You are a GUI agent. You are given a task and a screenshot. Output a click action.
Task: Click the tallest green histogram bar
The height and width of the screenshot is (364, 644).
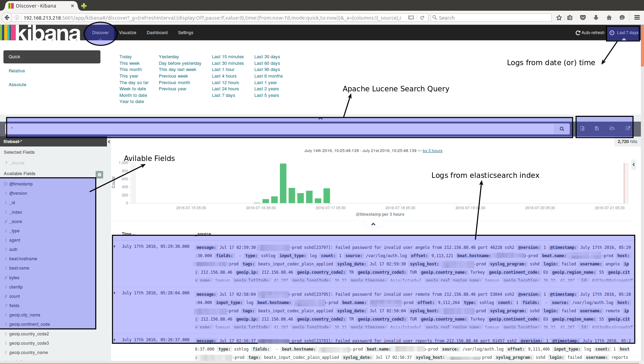click(x=283, y=183)
